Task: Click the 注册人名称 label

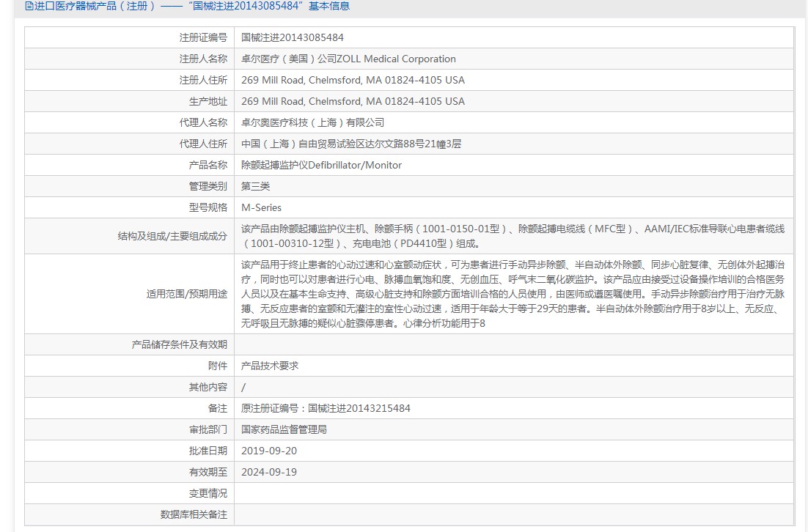Action: 203,59
